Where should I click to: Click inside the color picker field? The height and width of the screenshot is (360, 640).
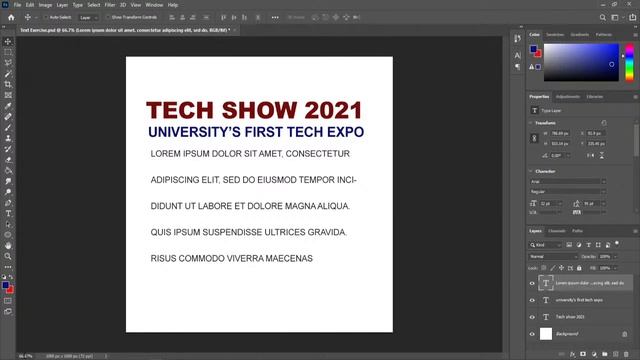581,62
